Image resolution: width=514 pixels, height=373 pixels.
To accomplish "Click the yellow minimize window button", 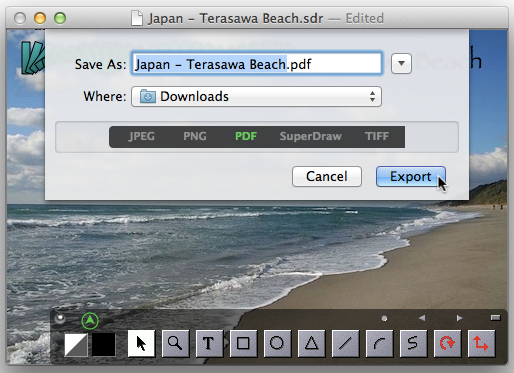I will 40,18.
